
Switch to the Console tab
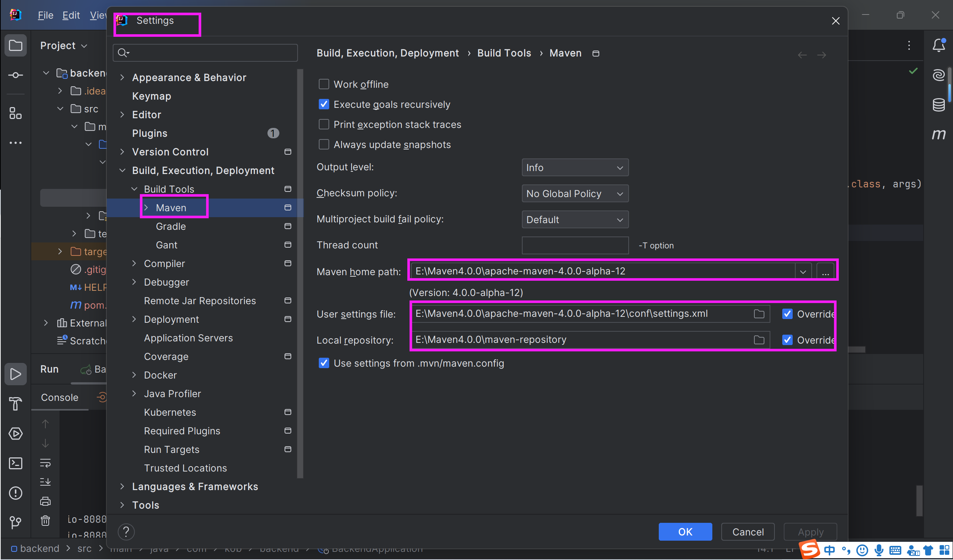tap(60, 398)
